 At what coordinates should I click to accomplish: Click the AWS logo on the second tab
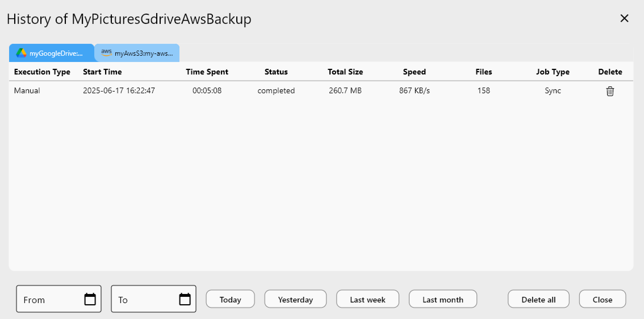(x=106, y=52)
